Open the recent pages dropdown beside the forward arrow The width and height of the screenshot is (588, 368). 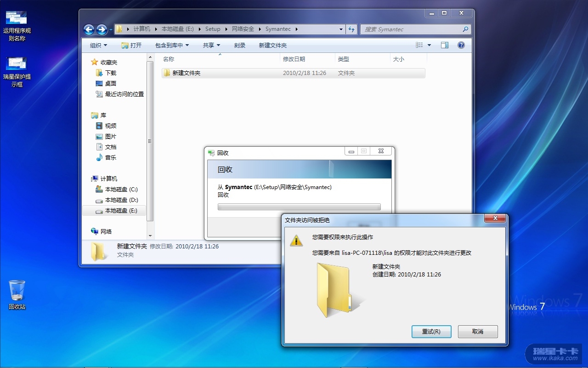tap(111, 30)
